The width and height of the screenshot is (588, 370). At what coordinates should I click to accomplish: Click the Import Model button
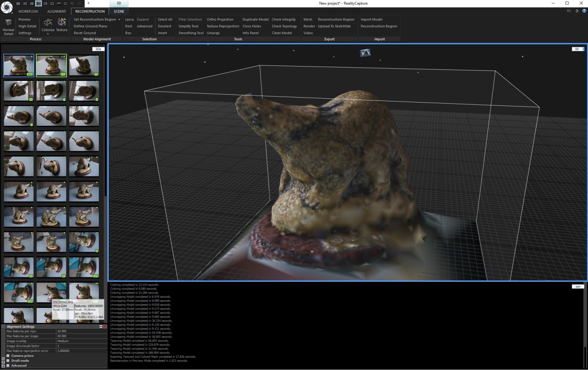point(371,19)
